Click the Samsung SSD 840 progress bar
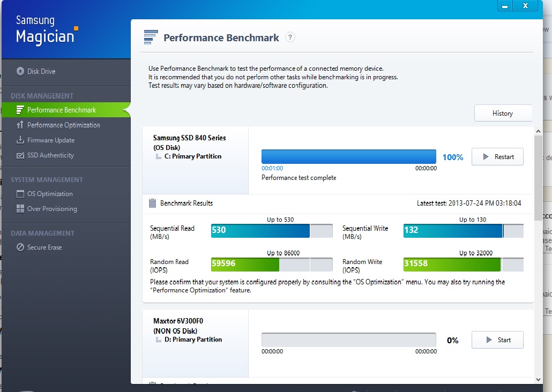The width and height of the screenshot is (552, 392). coord(348,156)
